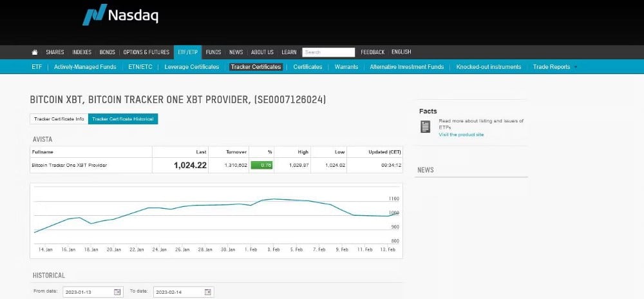Go to the ETF submenu item
The width and height of the screenshot is (644, 299).
[37, 66]
